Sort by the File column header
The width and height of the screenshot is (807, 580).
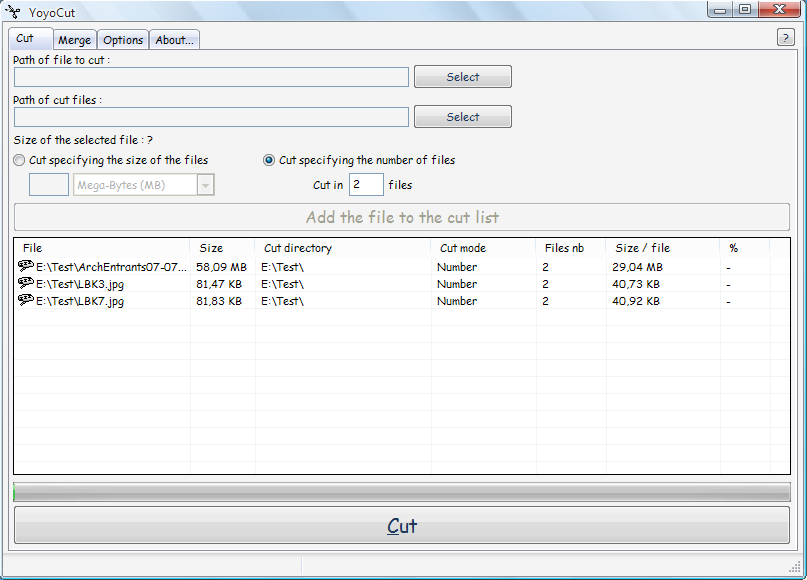click(102, 248)
